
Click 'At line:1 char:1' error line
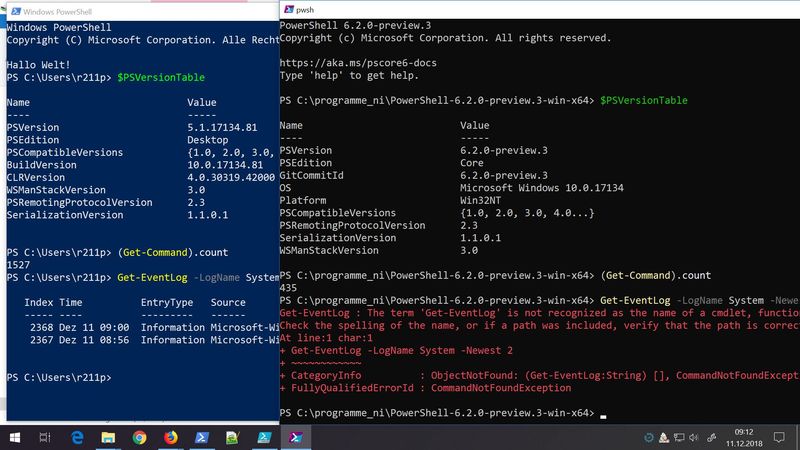[x=326, y=338]
